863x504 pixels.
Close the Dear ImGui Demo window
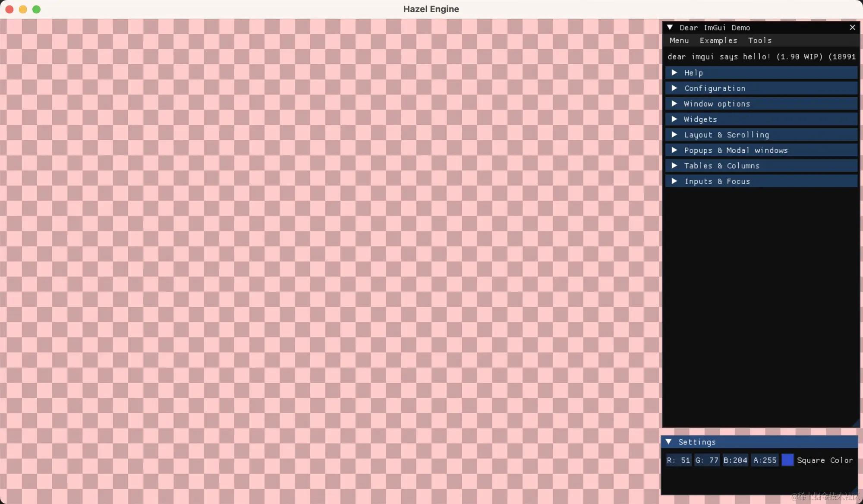tap(852, 28)
